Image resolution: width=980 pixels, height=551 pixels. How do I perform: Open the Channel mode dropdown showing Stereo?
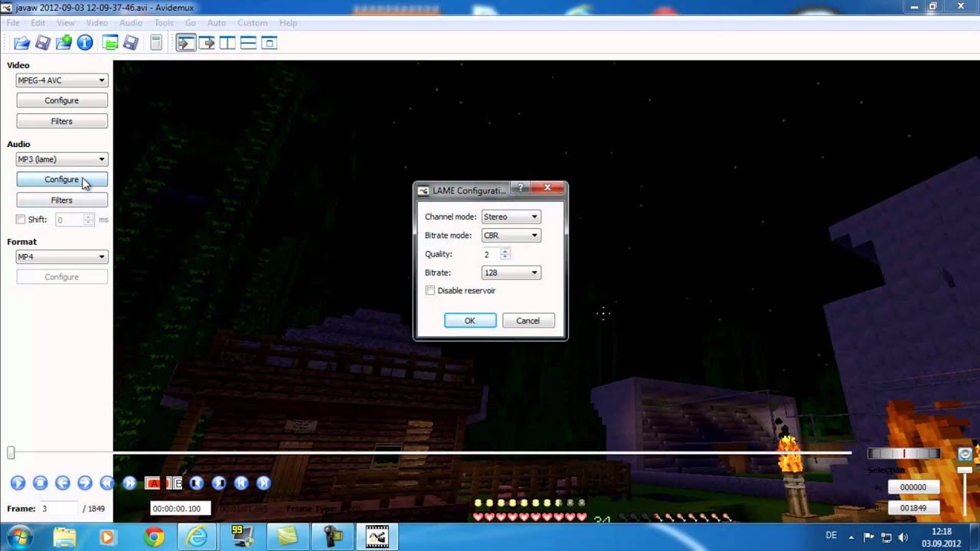[511, 217]
